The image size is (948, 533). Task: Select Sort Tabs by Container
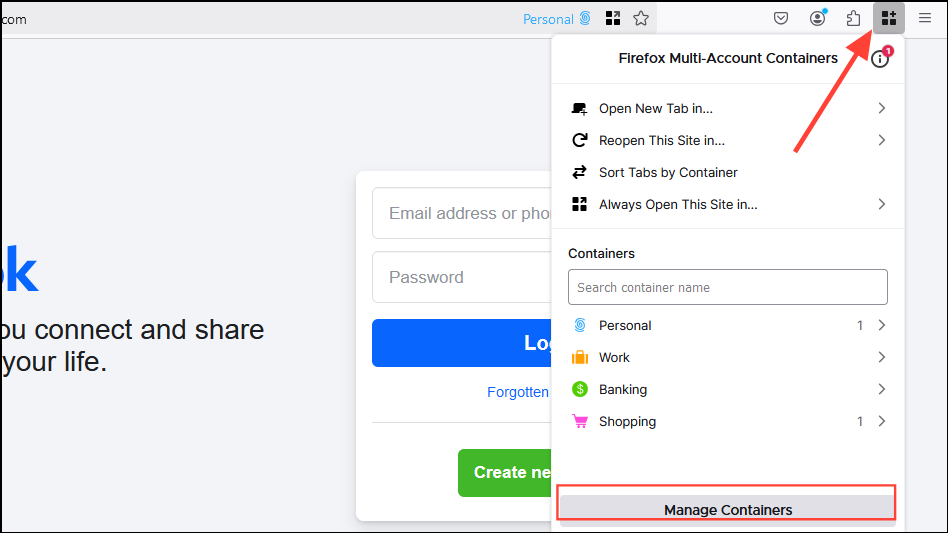click(728, 172)
